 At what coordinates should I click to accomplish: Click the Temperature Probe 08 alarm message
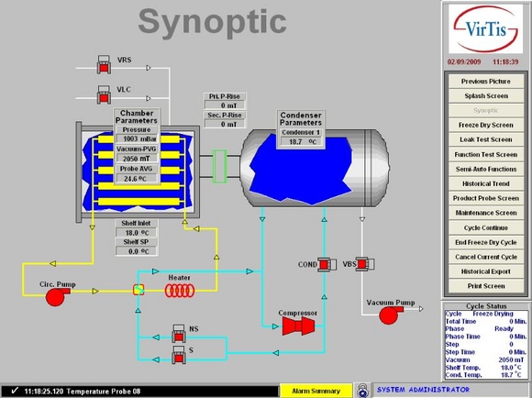[x=83, y=392]
